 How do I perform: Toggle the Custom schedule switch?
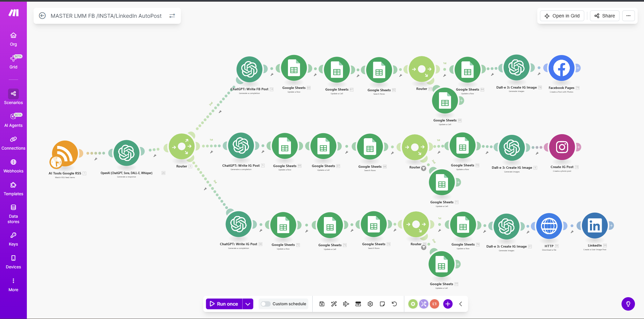[x=265, y=304]
